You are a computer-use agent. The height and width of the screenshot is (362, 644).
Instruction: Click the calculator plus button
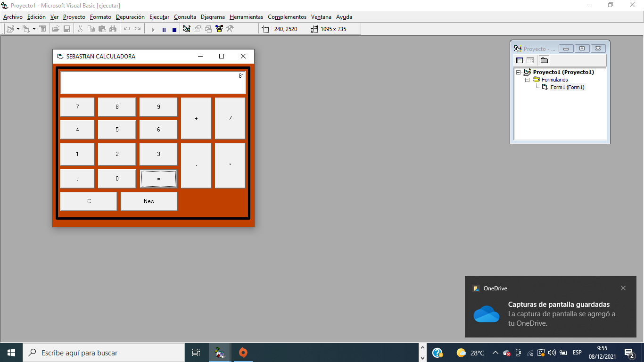click(196, 118)
